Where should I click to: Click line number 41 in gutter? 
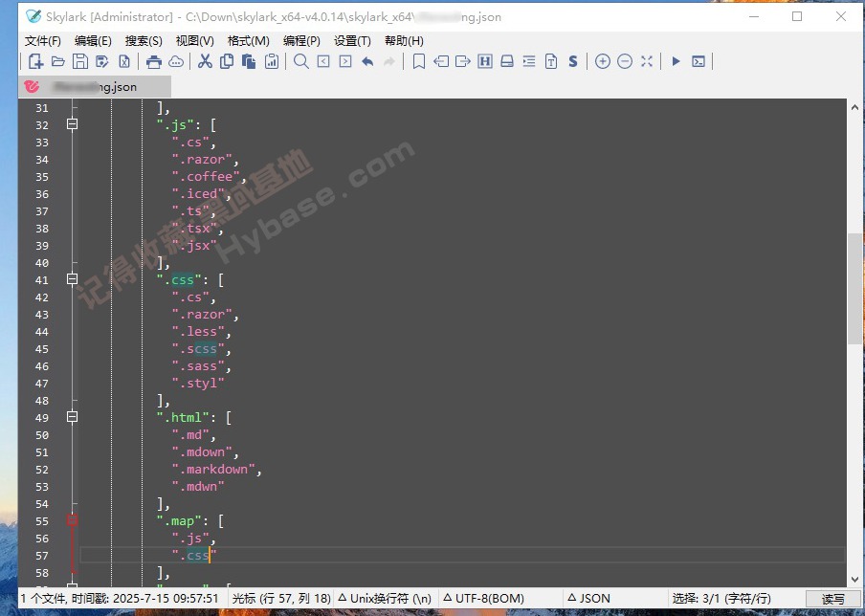(x=42, y=280)
